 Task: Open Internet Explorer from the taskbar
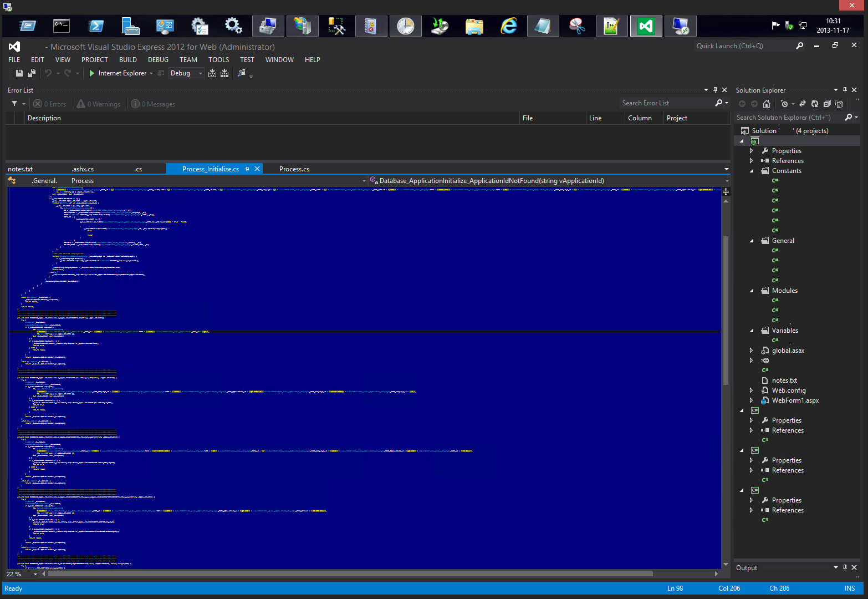click(x=509, y=26)
